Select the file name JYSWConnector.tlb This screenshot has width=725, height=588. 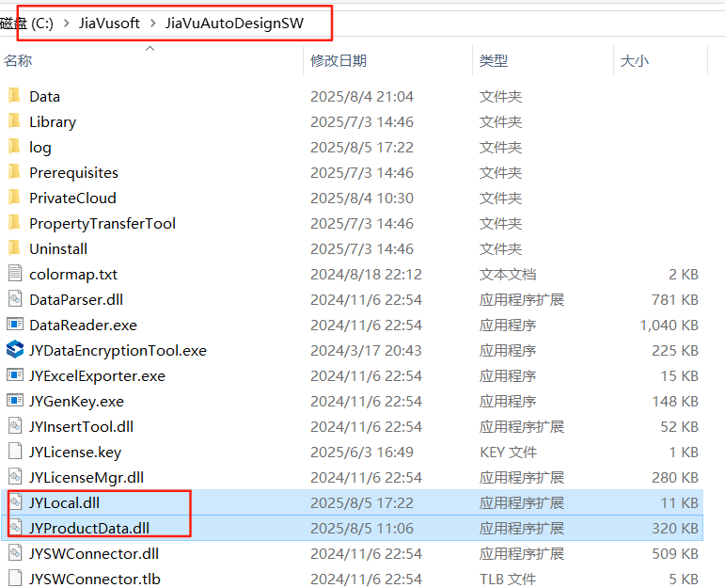pos(95,579)
